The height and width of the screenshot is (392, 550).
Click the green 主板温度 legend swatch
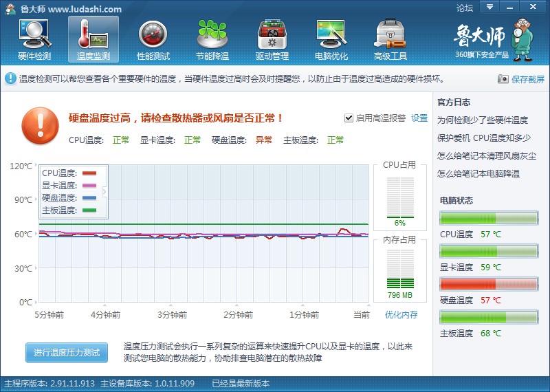tap(89, 210)
